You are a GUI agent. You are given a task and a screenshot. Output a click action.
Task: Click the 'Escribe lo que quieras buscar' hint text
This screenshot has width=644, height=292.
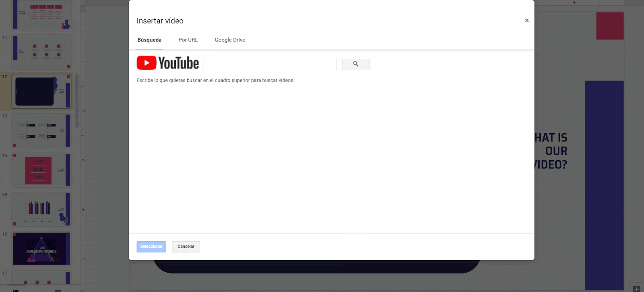(215, 81)
